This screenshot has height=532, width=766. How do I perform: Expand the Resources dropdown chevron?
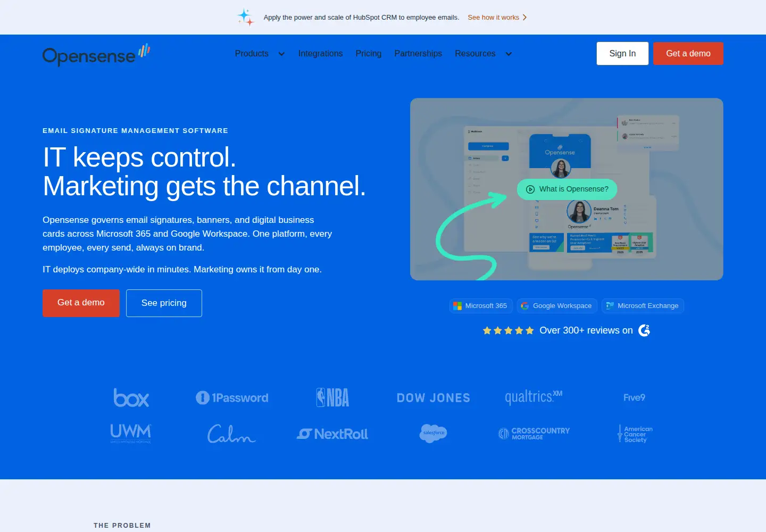(x=509, y=54)
